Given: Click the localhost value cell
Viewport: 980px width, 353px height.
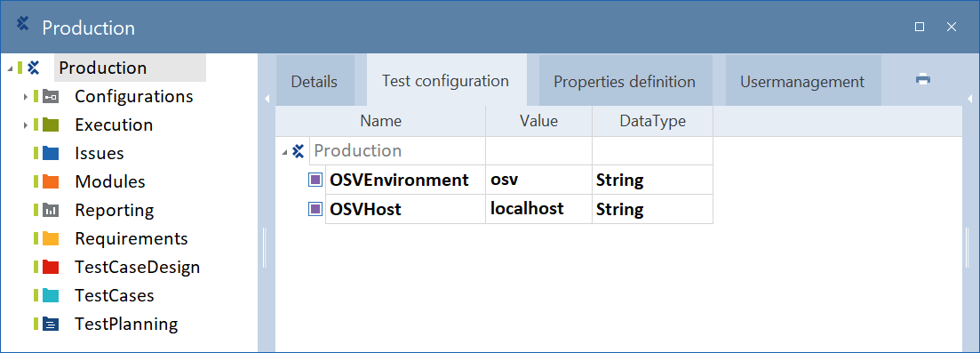Looking at the screenshot, I should point(538,209).
